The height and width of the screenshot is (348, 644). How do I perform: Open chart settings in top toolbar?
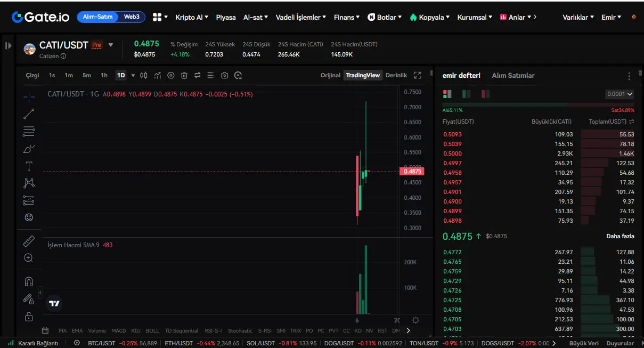point(171,75)
